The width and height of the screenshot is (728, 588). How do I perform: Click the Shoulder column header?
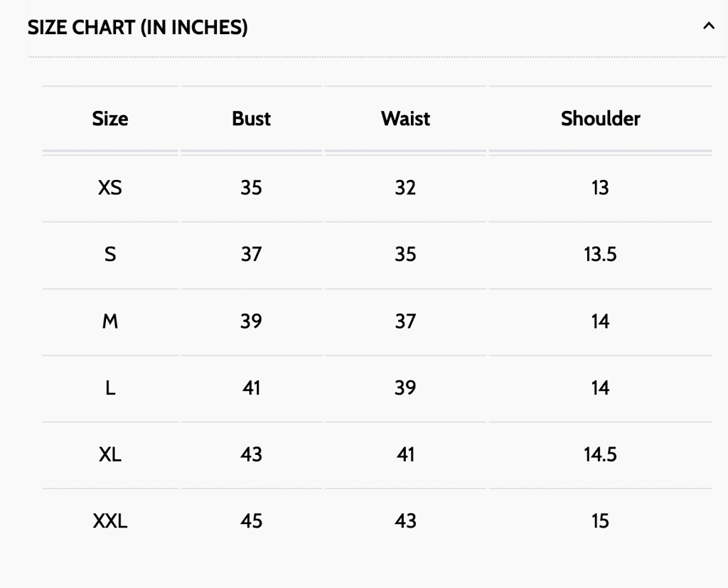click(x=600, y=118)
